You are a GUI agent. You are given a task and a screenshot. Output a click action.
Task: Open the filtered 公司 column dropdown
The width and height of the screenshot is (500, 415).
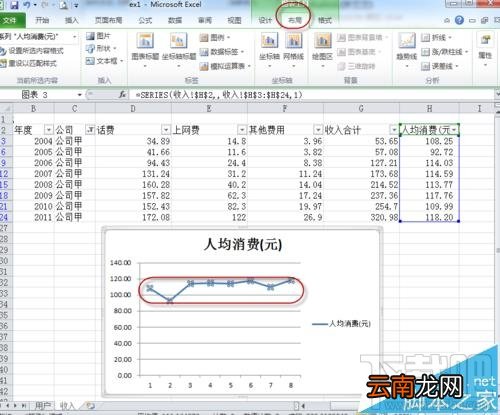coord(90,129)
